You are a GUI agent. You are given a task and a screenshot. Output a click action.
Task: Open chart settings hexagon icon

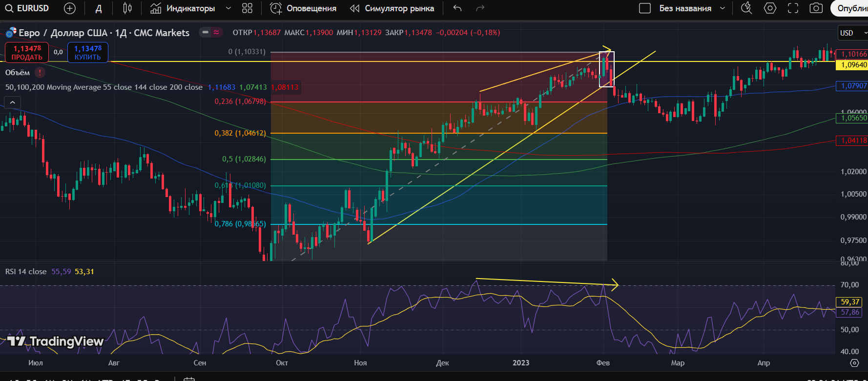[x=770, y=8]
